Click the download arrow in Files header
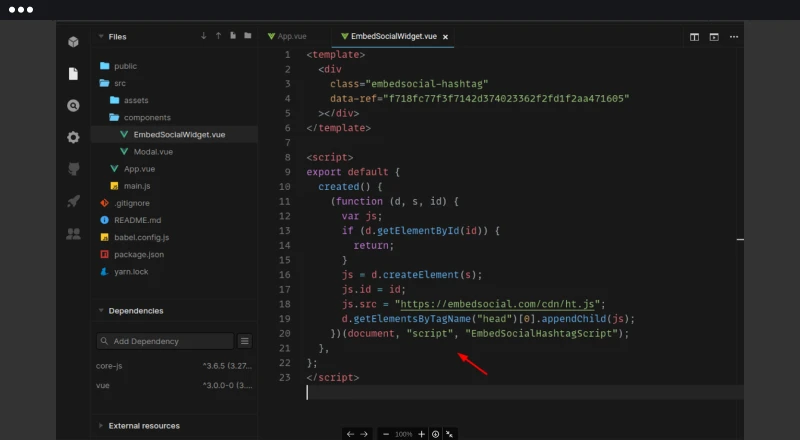The height and width of the screenshot is (440, 800). [x=204, y=36]
